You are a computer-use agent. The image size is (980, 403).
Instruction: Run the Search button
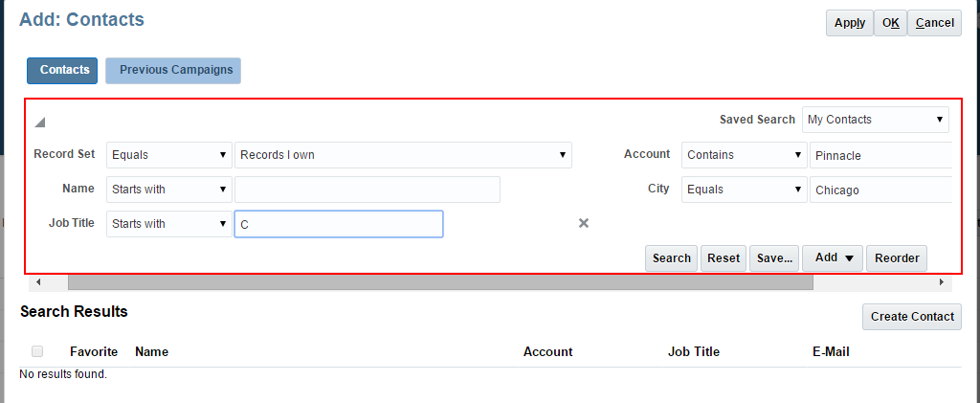point(671,258)
